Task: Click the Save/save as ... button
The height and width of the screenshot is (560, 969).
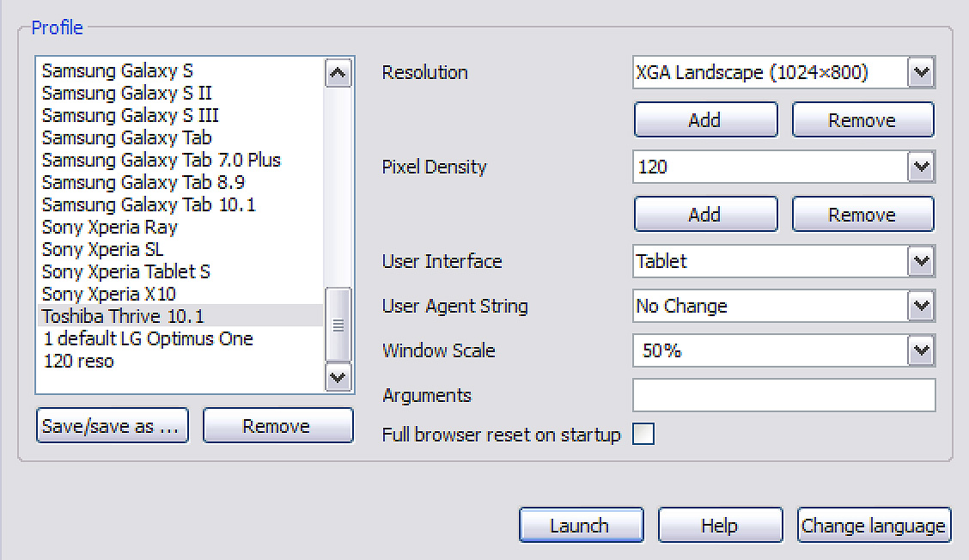Action: (x=112, y=425)
